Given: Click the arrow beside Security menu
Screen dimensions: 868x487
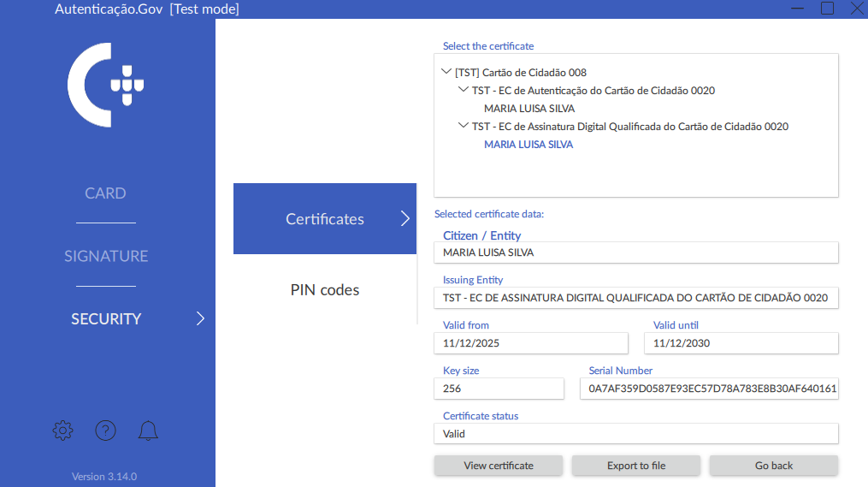Looking at the screenshot, I should pos(200,319).
